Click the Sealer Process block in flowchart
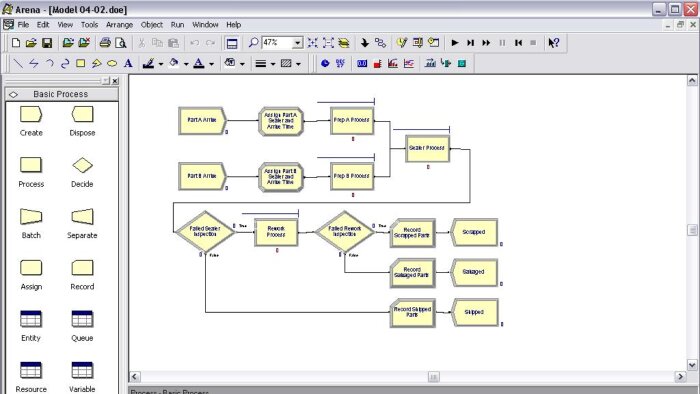The width and height of the screenshot is (700, 394). (x=427, y=148)
